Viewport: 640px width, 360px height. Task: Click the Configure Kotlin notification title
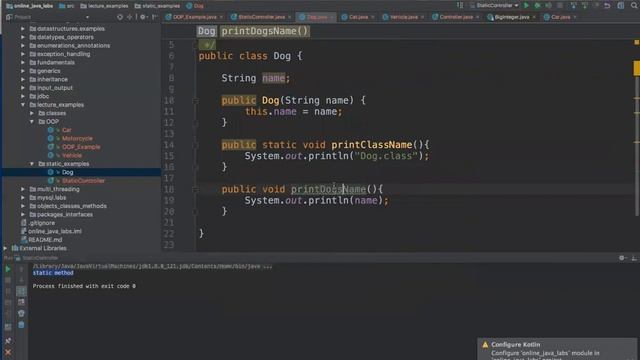[516, 344]
